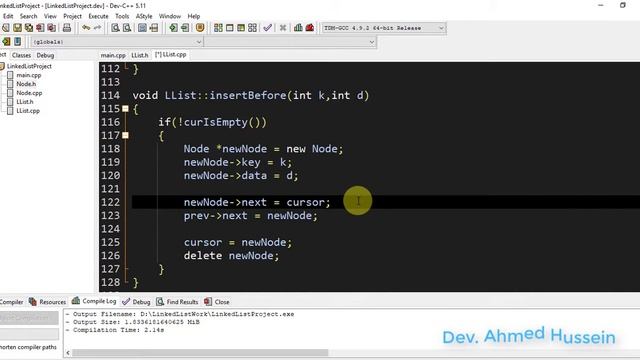Select the LinkedListProject root tree node

[29, 66]
